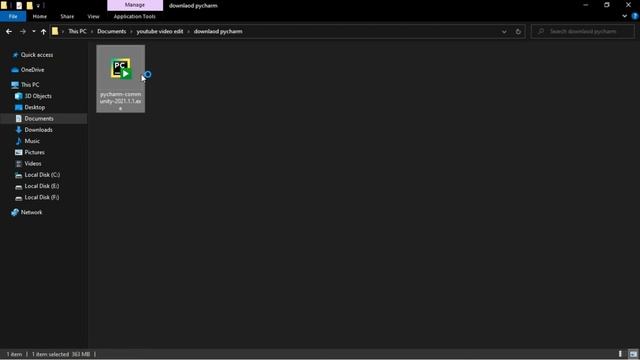Open Desktop in the sidebar
640x360 pixels.
point(34,107)
